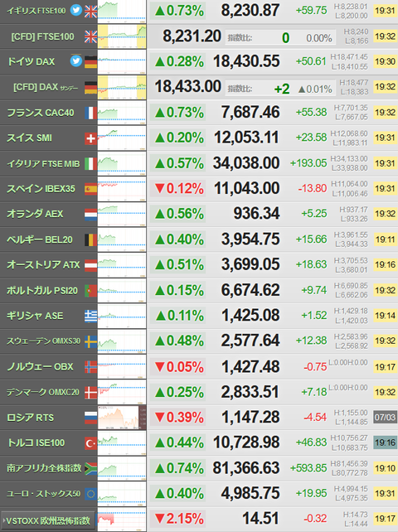Click the Spanish flag icon for IBEX35
The height and width of the screenshot is (532, 398).
pyautogui.click(x=90, y=189)
